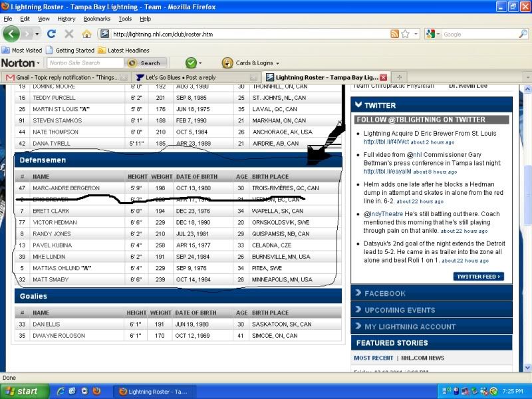Open the bookmark star dropdown arrow
The image size is (532, 399).
[416, 34]
